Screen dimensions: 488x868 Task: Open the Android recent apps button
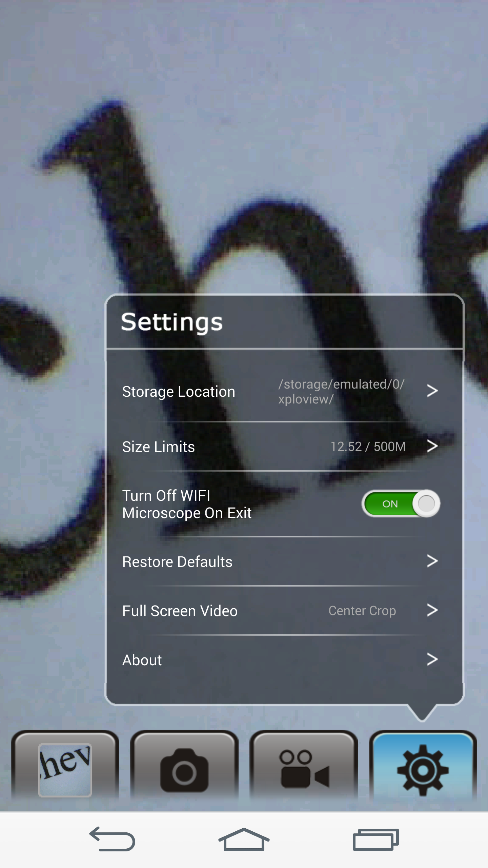point(376,840)
